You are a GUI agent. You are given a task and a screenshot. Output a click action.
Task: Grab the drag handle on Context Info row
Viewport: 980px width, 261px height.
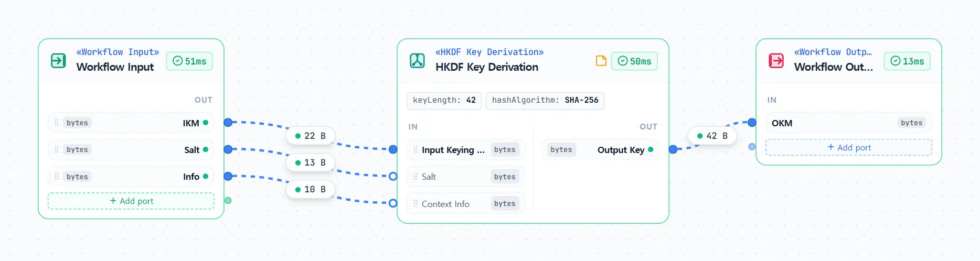tap(416, 203)
